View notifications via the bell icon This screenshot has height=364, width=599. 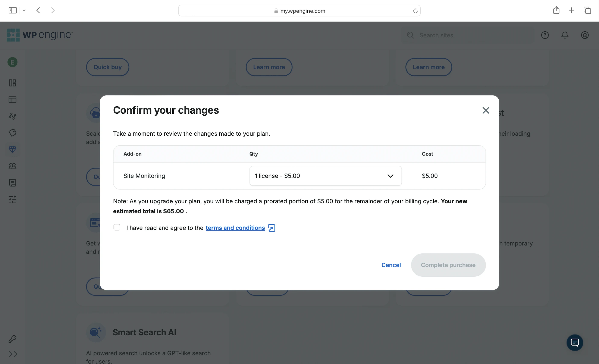coord(564,35)
